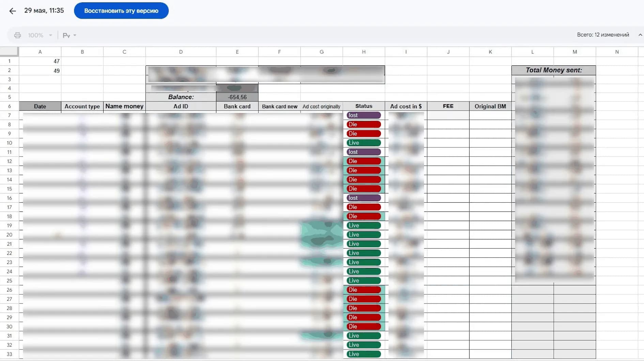Open the 100% zoom dropdown
The width and height of the screenshot is (644, 361).
[x=40, y=35]
